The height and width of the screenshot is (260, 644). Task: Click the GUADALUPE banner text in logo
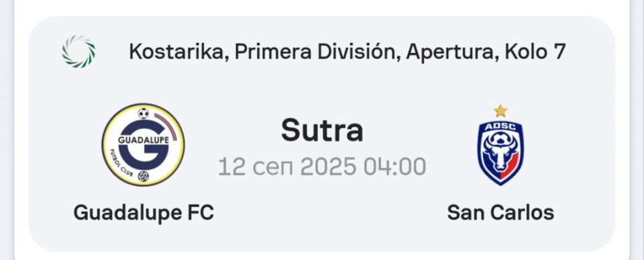click(144, 140)
